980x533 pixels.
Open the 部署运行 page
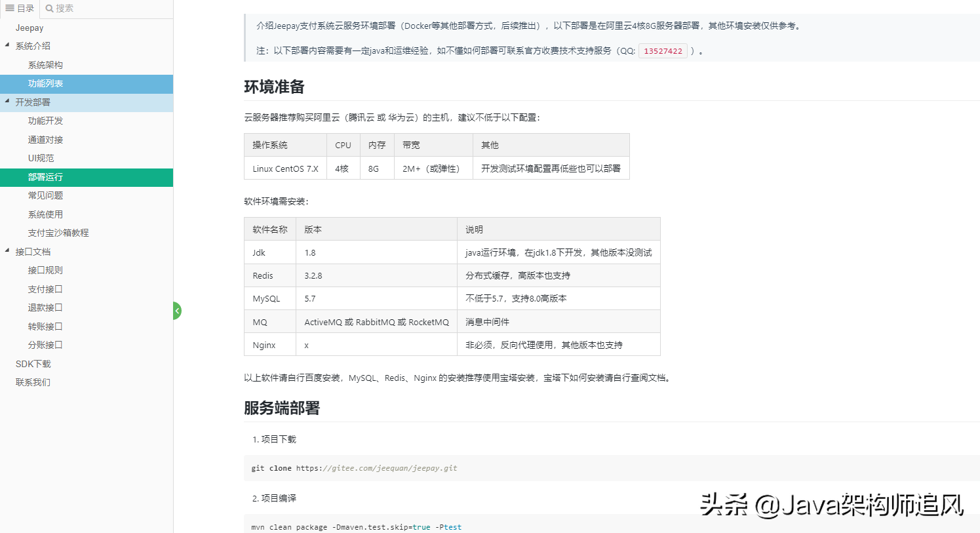(46, 177)
